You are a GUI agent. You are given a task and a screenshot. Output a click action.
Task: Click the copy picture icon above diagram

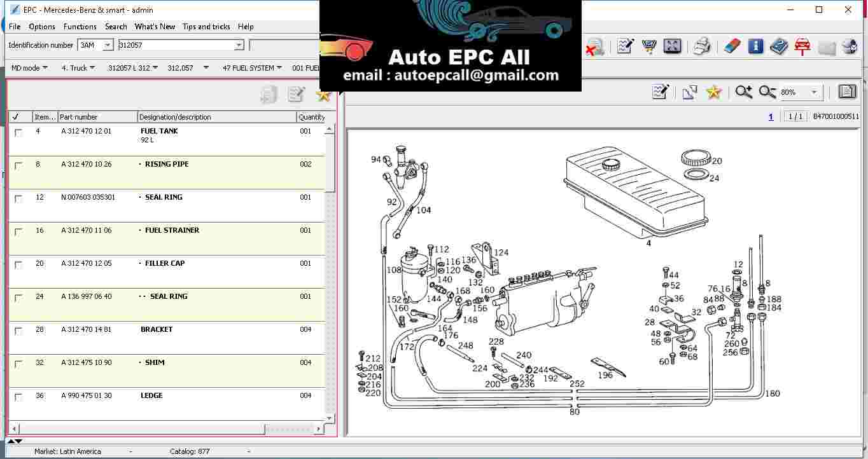[690, 92]
